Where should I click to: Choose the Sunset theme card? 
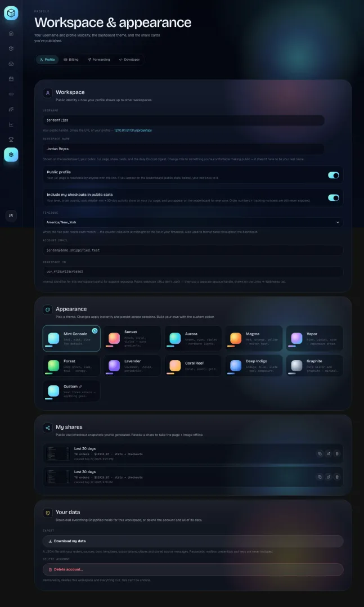coord(132,338)
